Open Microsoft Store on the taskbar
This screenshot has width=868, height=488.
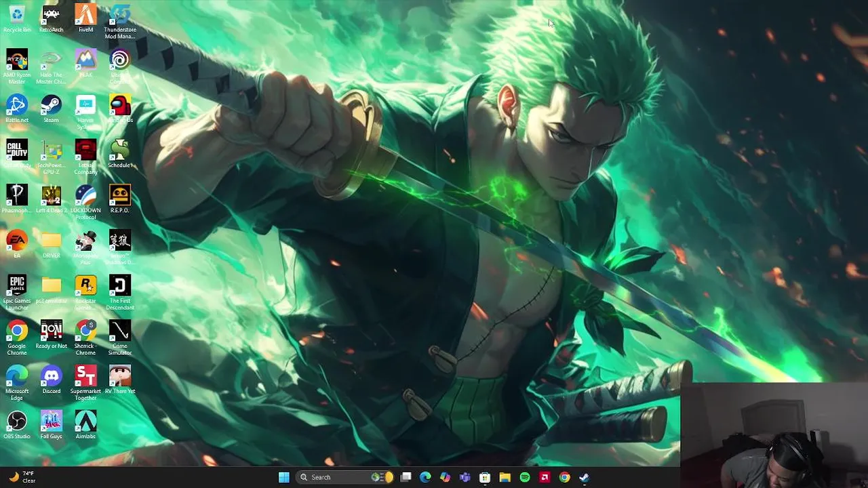[485, 477]
